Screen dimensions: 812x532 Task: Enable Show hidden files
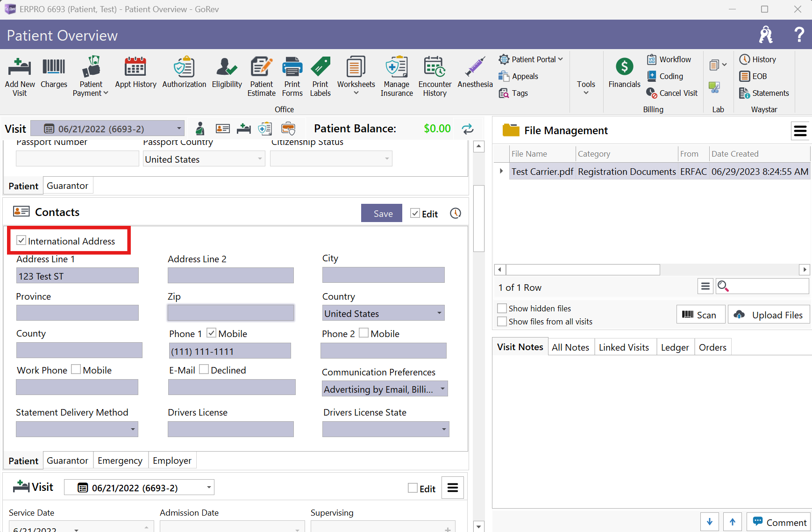tap(502, 308)
